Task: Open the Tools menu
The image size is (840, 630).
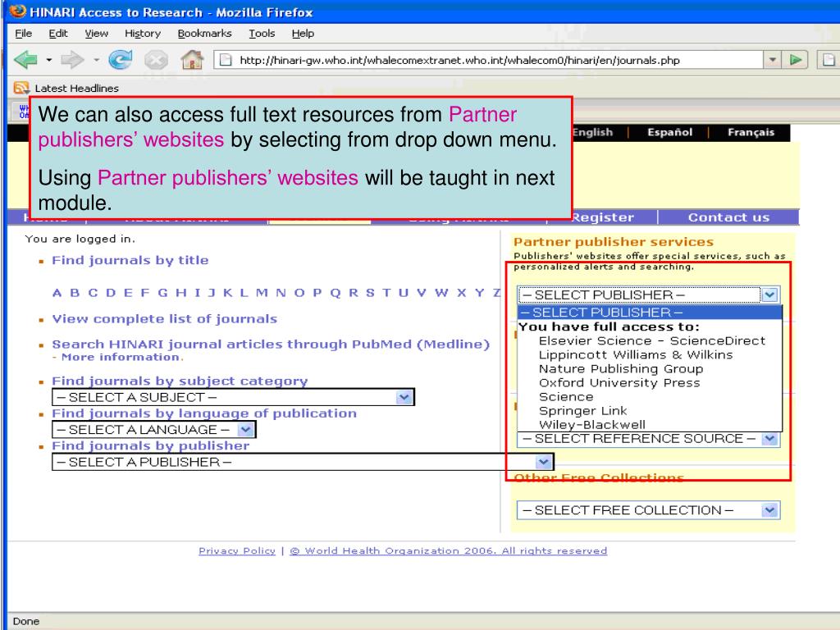Action: [x=262, y=33]
